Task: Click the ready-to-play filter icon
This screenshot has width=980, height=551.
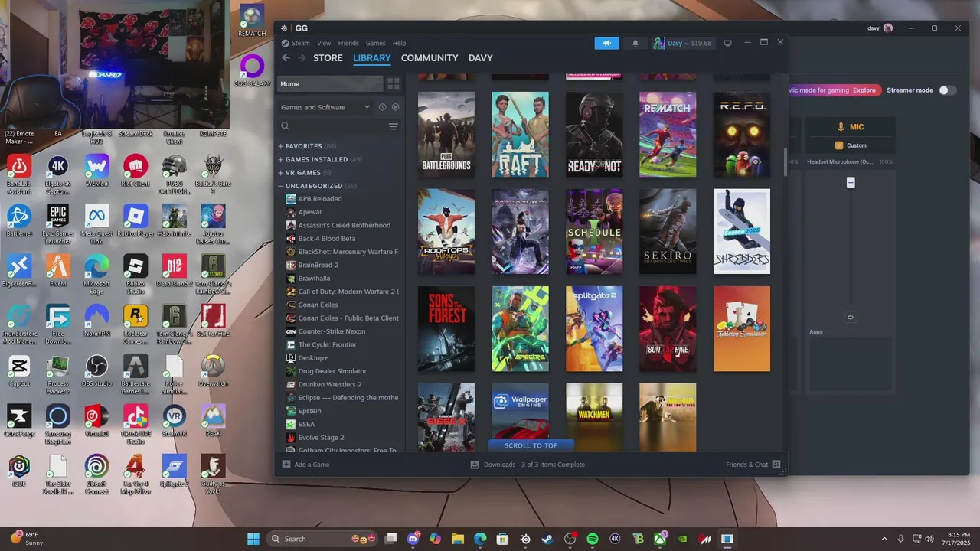Action: (395, 107)
